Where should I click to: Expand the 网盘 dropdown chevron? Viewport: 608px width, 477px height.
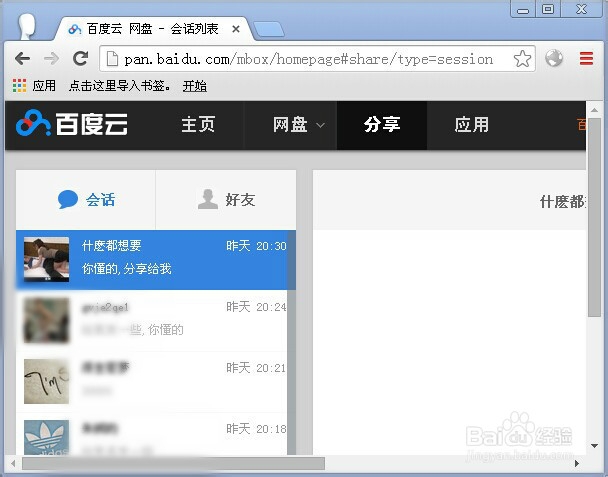[320, 125]
